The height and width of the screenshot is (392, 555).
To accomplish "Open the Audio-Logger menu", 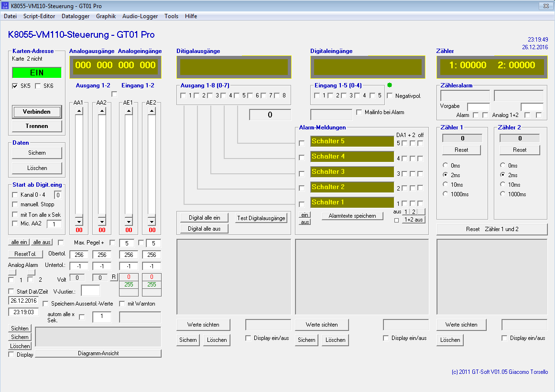I will (140, 16).
